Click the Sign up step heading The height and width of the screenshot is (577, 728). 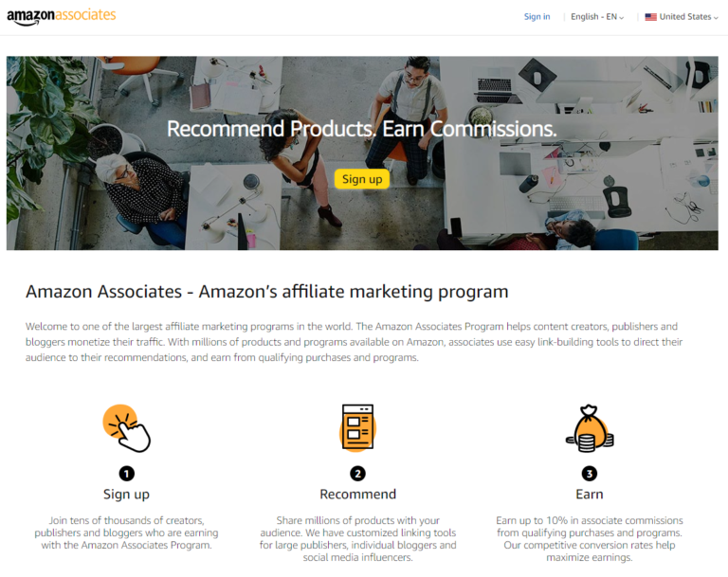[126, 495]
